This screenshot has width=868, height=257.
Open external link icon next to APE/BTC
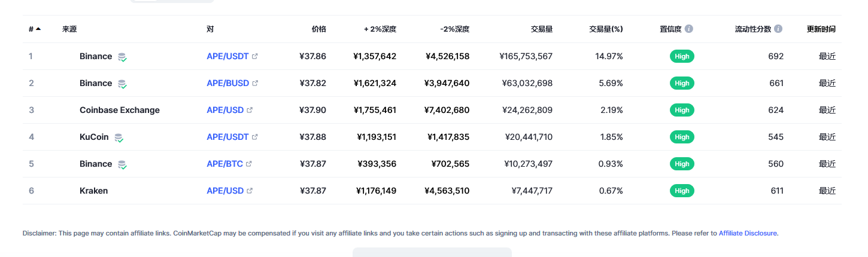click(x=249, y=164)
